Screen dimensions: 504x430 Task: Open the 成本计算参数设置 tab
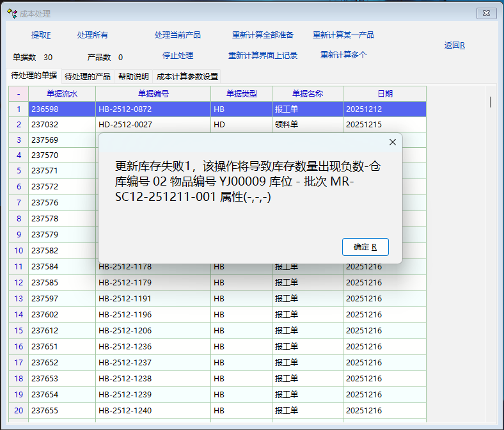pyautogui.click(x=187, y=77)
